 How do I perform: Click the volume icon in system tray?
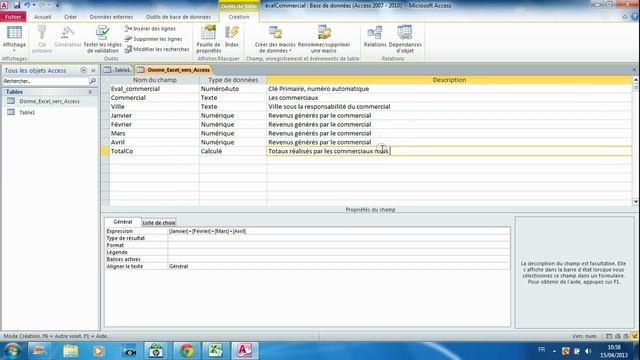[588, 351]
